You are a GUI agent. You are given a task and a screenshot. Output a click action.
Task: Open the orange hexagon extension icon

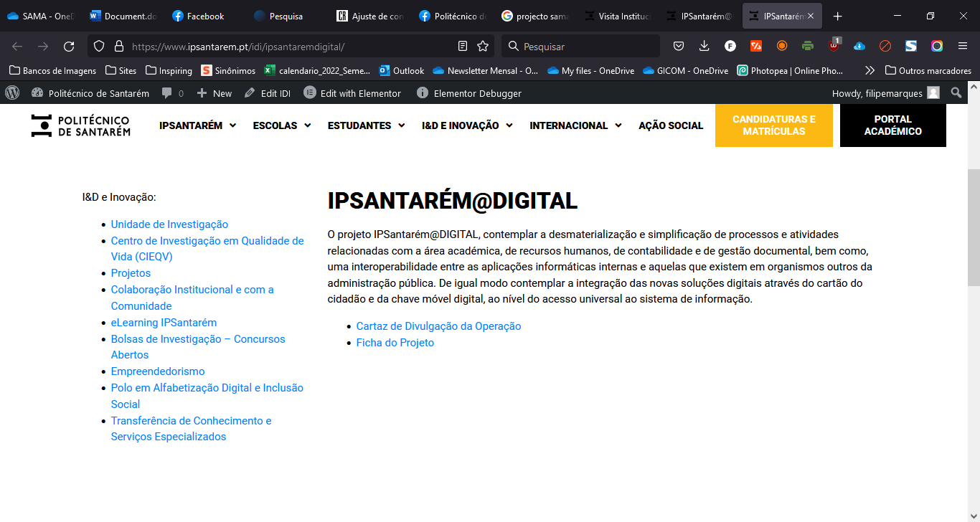point(782,46)
